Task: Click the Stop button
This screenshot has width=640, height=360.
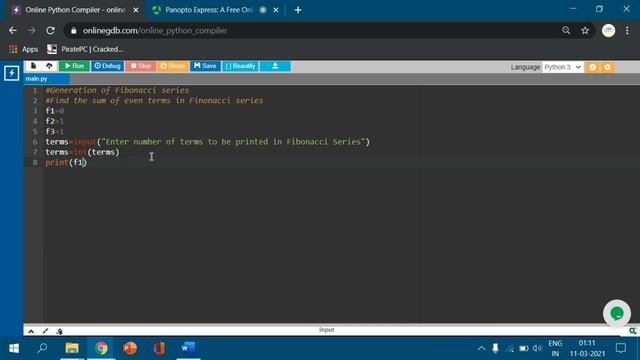Action: coord(140,66)
